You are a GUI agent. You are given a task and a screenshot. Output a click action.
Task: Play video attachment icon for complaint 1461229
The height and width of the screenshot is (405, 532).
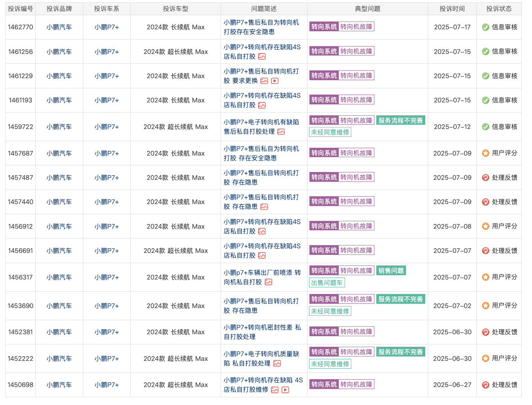click(275, 81)
